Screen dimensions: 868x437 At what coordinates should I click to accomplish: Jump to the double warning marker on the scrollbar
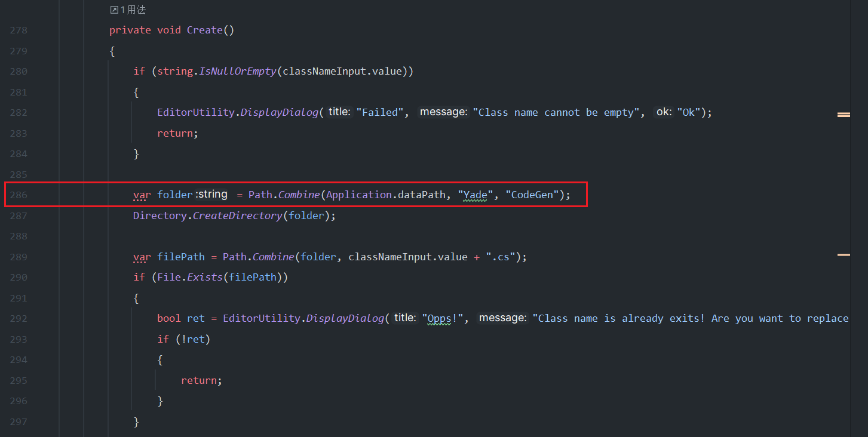point(844,114)
